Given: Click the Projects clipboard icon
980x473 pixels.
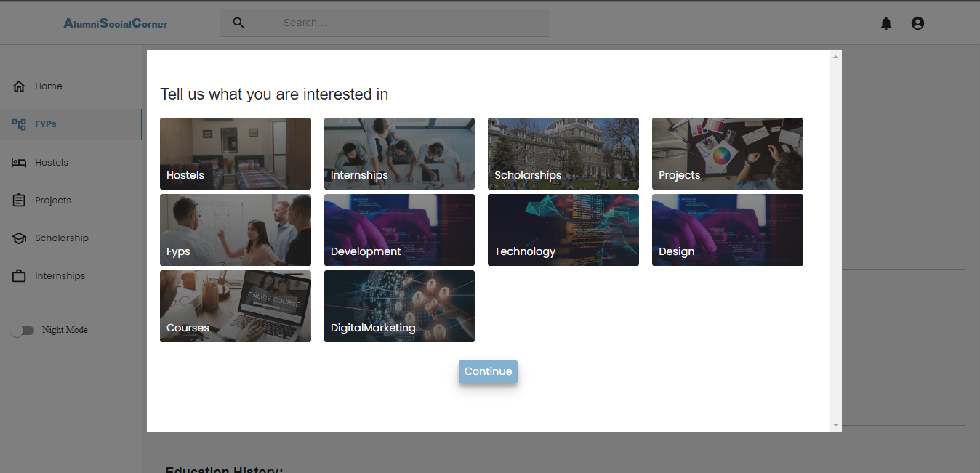Looking at the screenshot, I should coord(19,201).
